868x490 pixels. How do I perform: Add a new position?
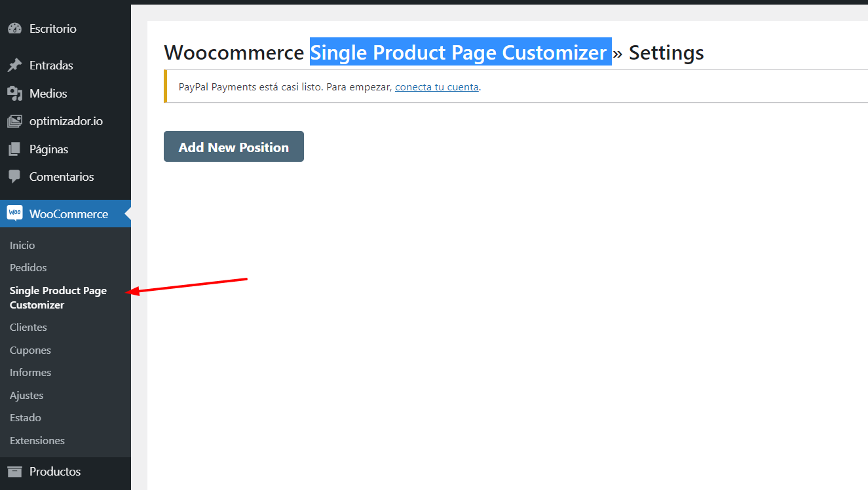(234, 146)
